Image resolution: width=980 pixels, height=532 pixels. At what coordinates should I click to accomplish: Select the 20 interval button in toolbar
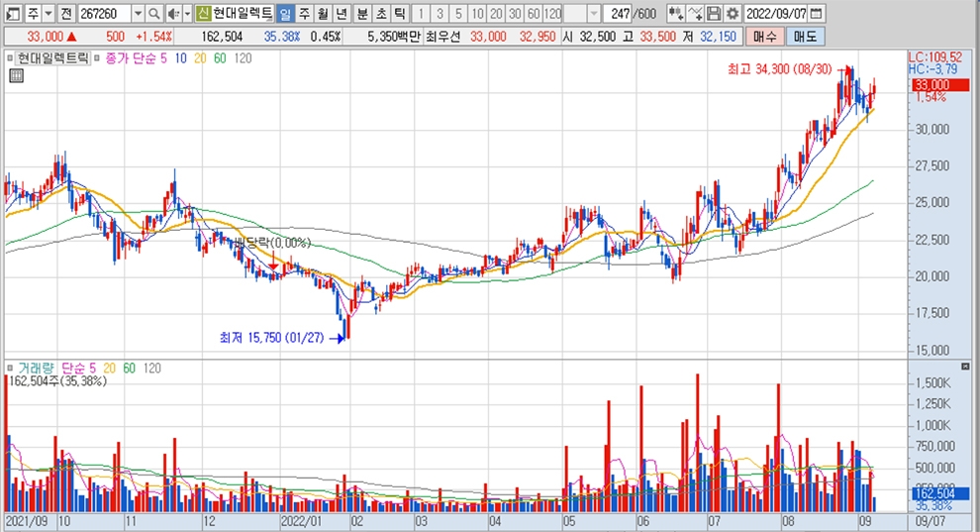pyautogui.click(x=496, y=13)
